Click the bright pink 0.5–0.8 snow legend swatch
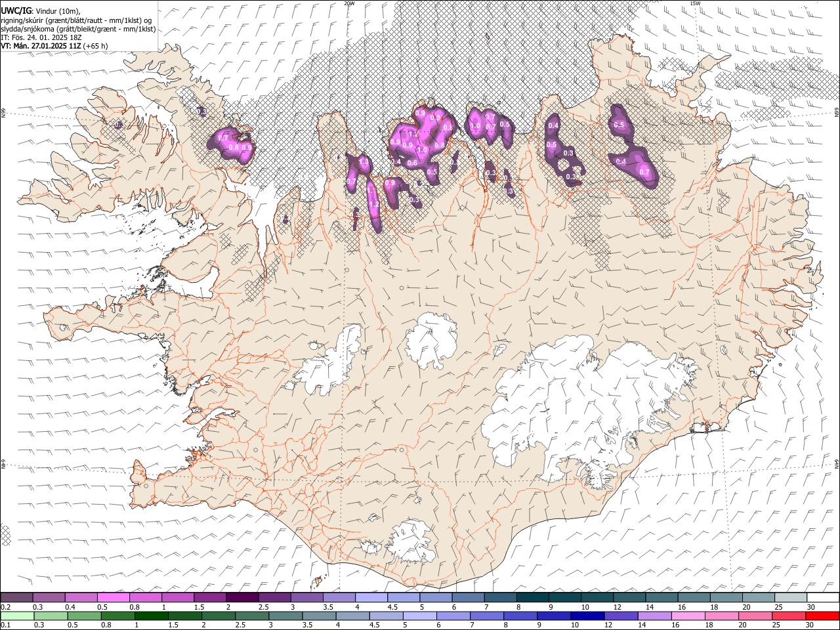The image size is (840, 630). [x=114, y=597]
